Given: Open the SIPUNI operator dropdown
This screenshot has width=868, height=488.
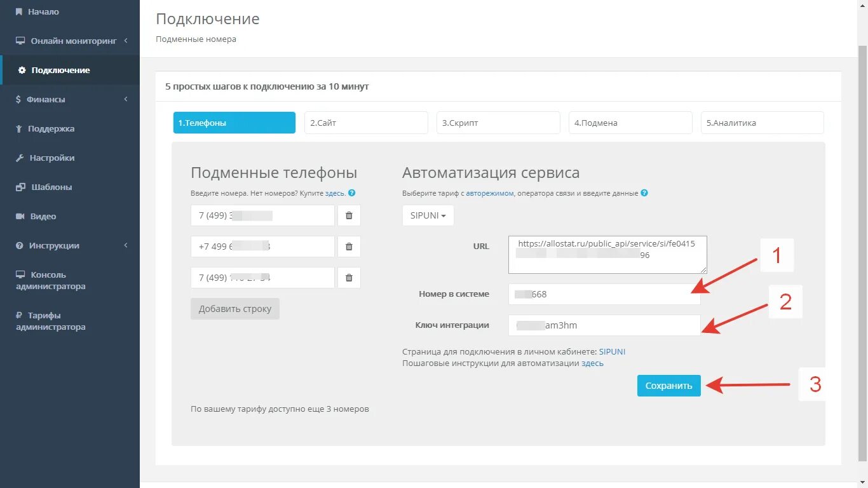Looking at the screenshot, I should (428, 215).
